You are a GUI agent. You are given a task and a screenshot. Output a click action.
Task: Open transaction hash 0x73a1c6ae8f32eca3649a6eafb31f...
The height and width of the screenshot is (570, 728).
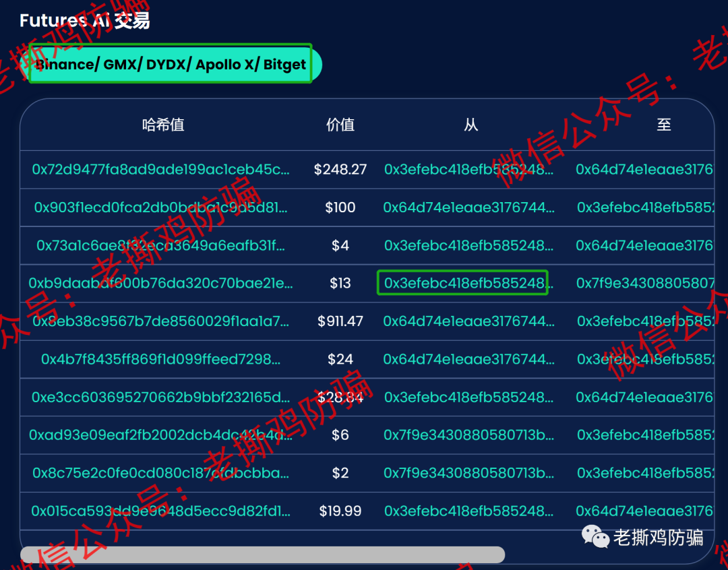click(x=160, y=245)
